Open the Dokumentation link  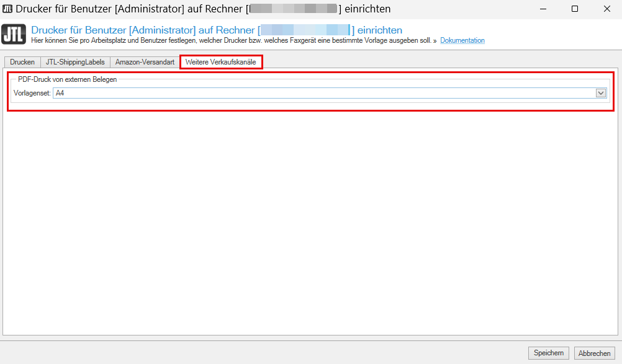(462, 41)
